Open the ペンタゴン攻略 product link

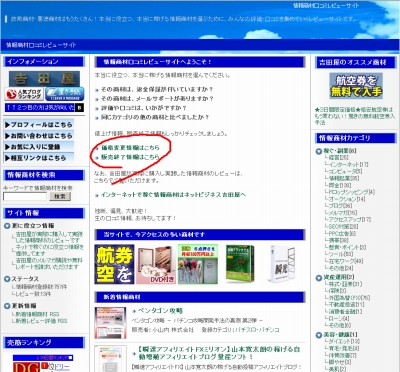(x=160, y=311)
